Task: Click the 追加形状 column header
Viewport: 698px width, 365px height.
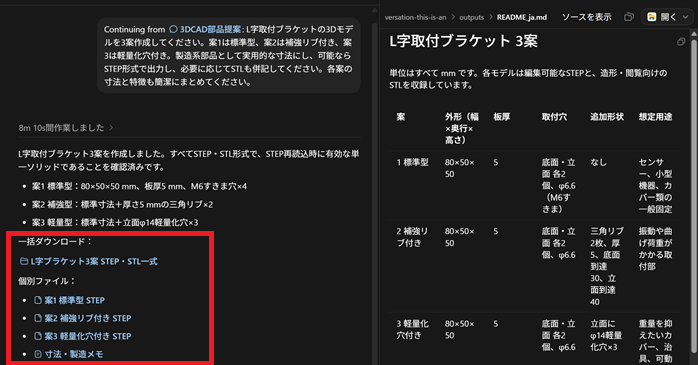Action: 607,117
